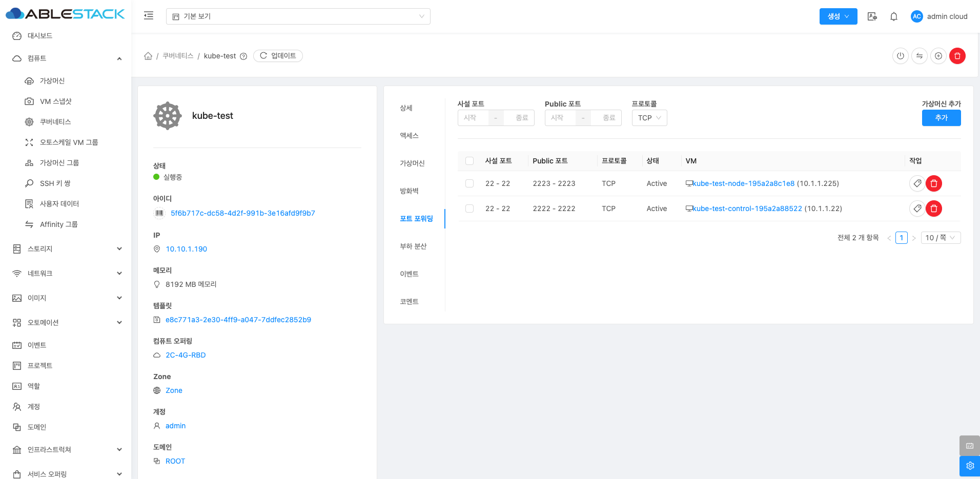The height and width of the screenshot is (479, 980).
Task: Toggle the select-all checkbox in table header
Action: click(x=469, y=161)
